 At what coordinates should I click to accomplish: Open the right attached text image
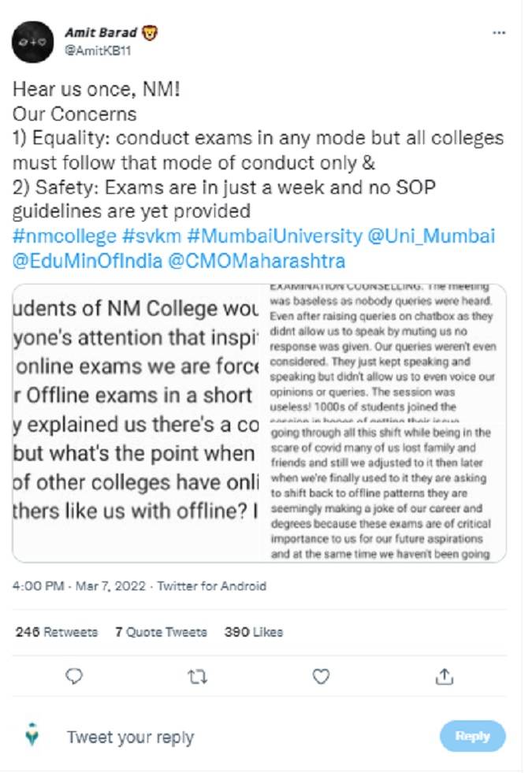tap(383, 423)
